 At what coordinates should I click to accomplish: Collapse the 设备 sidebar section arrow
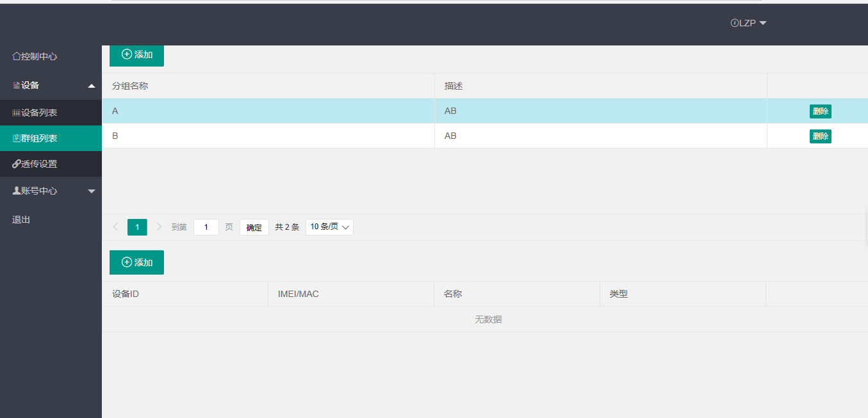[x=92, y=86]
